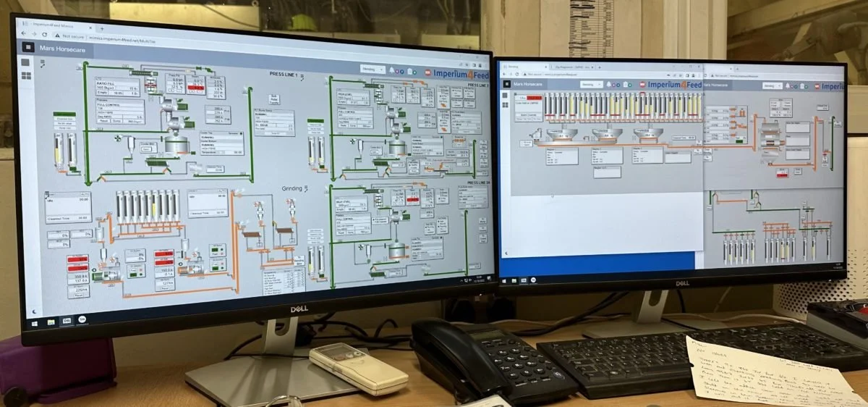Image resolution: width=868 pixels, height=407 pixels.
Task: Open a new browser tab on left monitor
Action: [x=102, y=28]
